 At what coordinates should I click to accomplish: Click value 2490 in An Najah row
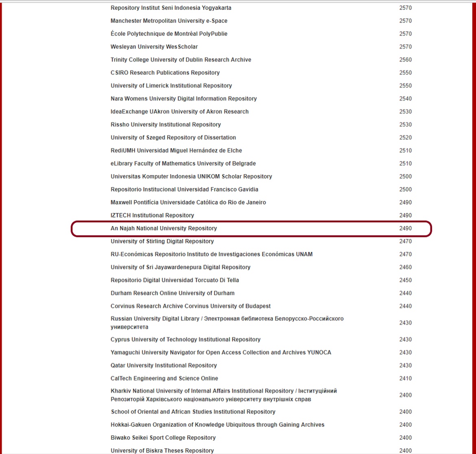(x=406, y=228)
